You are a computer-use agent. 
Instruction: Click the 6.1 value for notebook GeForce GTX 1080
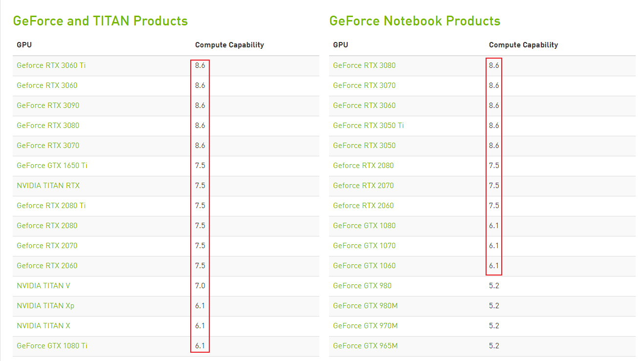point(494,226)
